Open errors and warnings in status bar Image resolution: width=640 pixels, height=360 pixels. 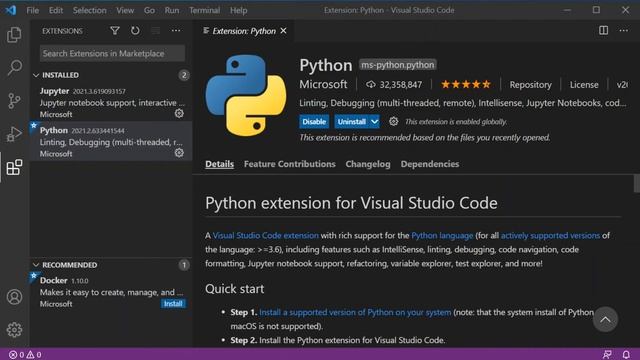click(25, 354)
